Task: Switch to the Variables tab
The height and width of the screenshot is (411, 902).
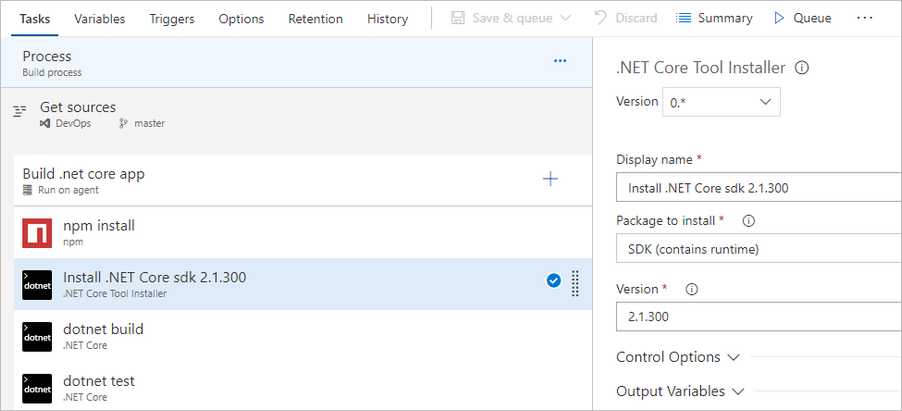Action: (x=100, y=18)
